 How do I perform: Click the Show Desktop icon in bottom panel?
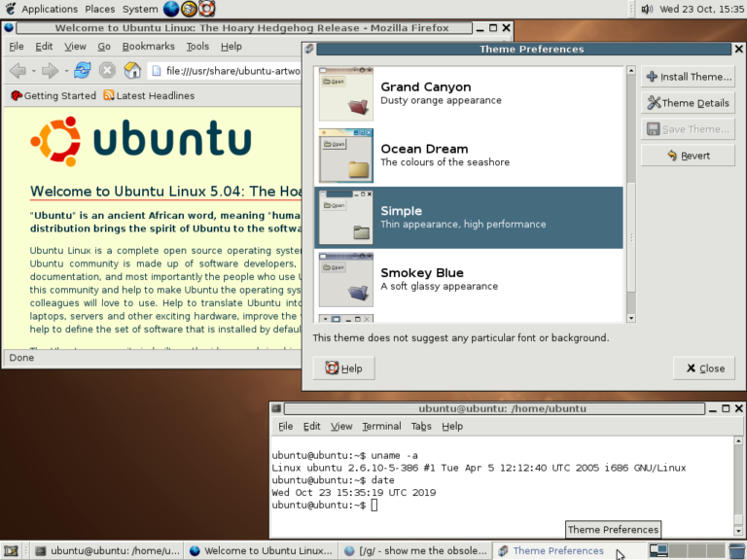coord(11,551)
